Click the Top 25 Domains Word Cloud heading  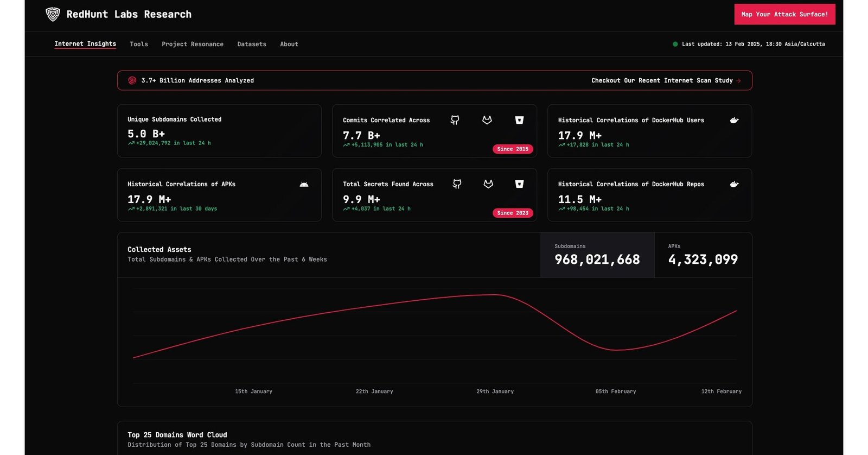point(177,435)
